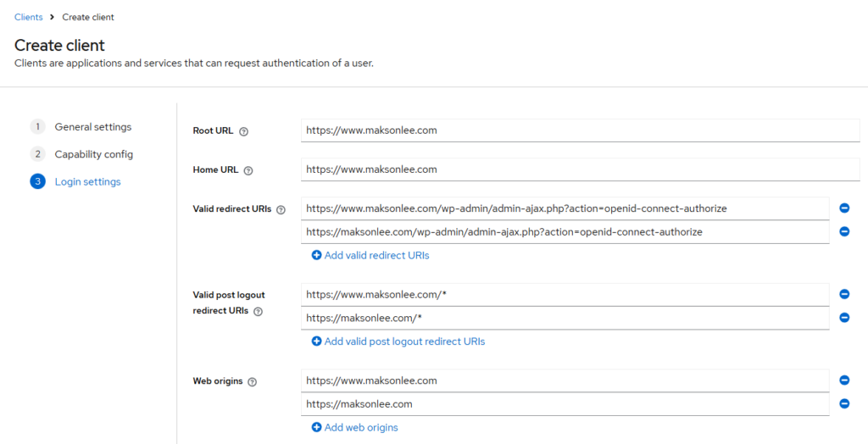Show help for Valid post logout redirect URIs

(x=259, y=312)
